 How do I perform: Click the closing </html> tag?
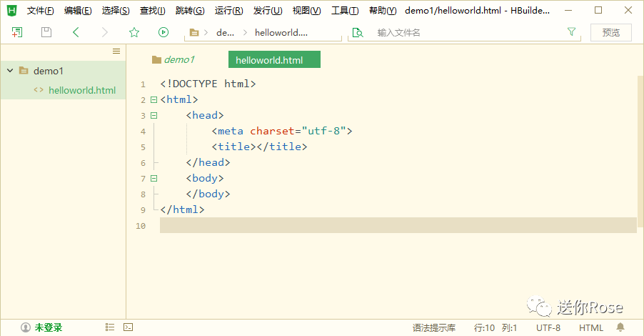click(182, 209)
